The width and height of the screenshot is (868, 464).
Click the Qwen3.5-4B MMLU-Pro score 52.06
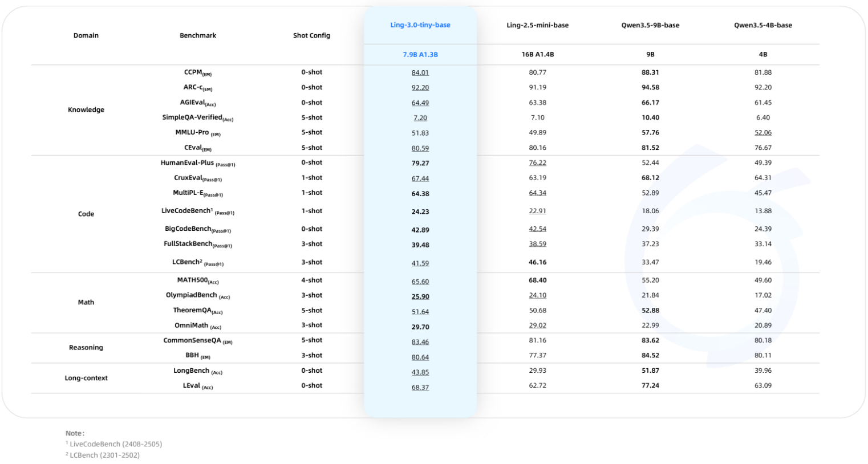coord(763,132)
